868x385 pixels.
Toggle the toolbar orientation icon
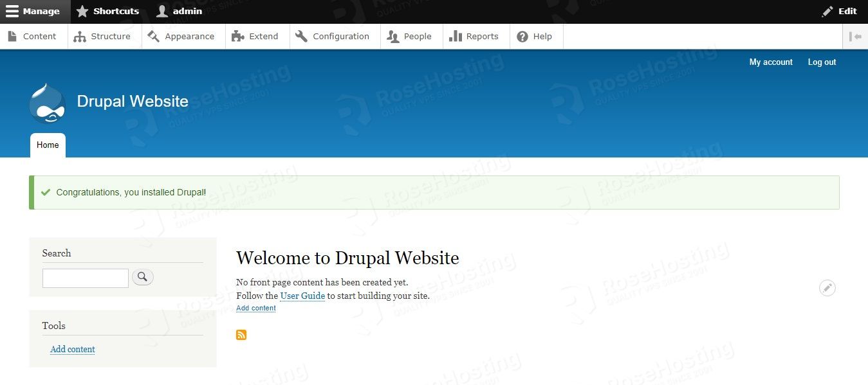coord(856,36)
